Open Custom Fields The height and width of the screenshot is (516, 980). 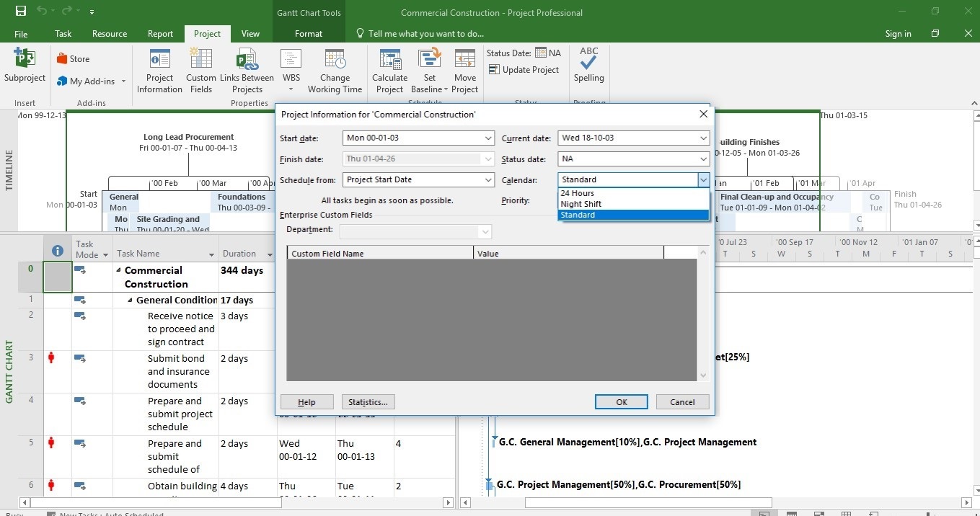coord(201,71)
